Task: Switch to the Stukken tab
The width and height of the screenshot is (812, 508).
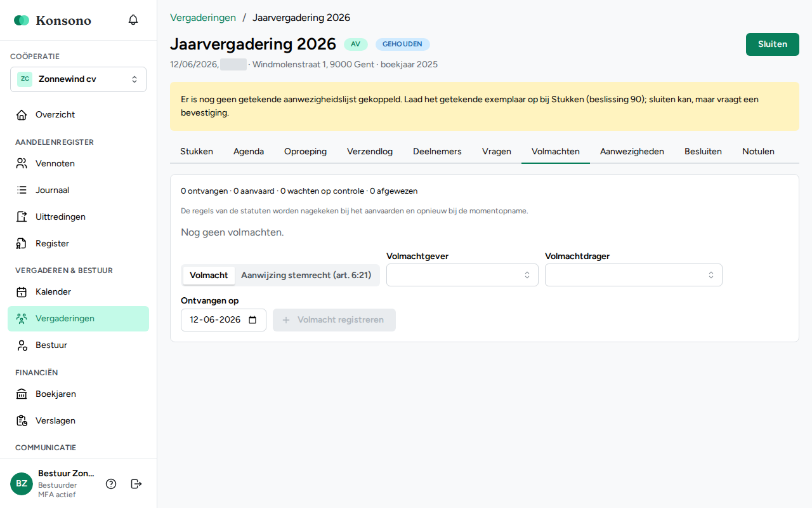Action: [x=197, y=152]
